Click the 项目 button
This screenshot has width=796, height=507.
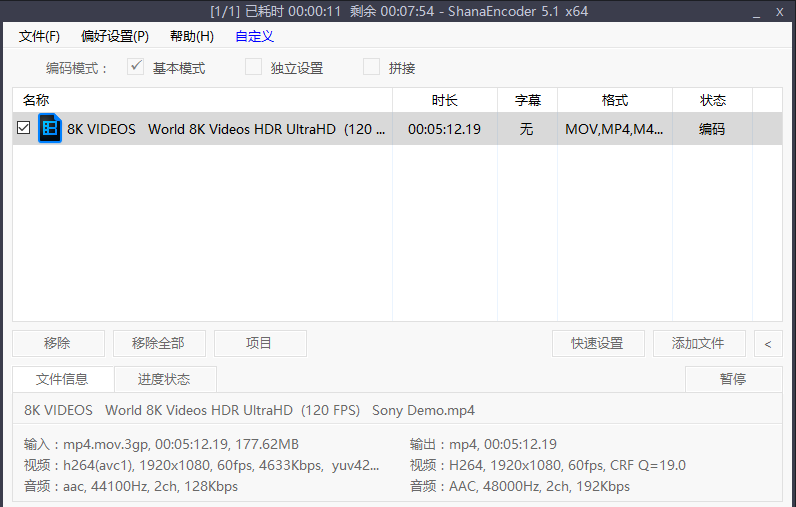click(x=260, y=344)
